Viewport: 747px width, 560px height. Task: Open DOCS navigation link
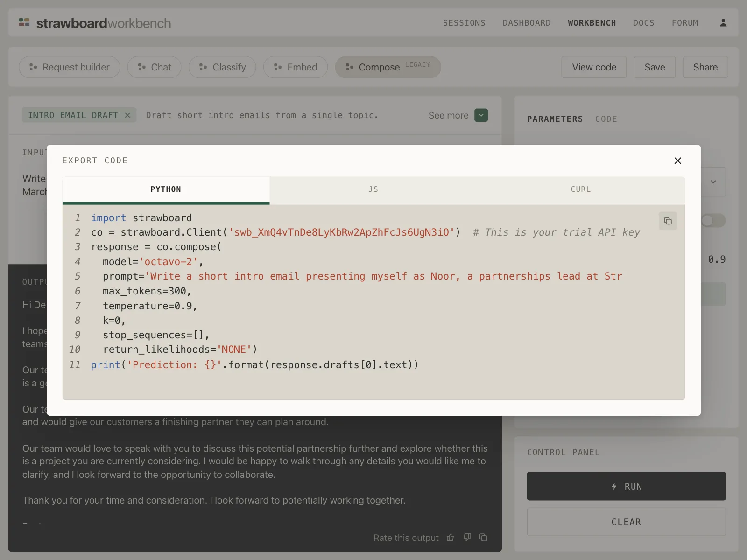click(644, 23)
